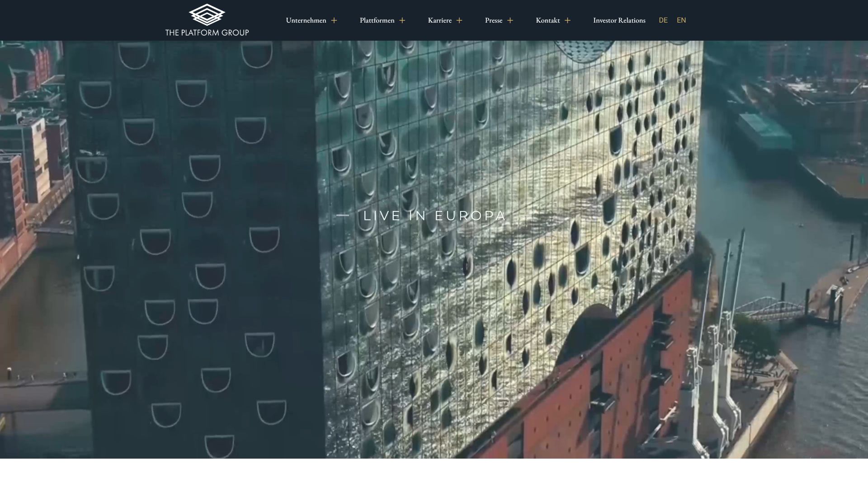Expand the plus icon beside Plattformen
Image resolution: width=868 pixels, height=488 pixels.
tap(402, 20)
